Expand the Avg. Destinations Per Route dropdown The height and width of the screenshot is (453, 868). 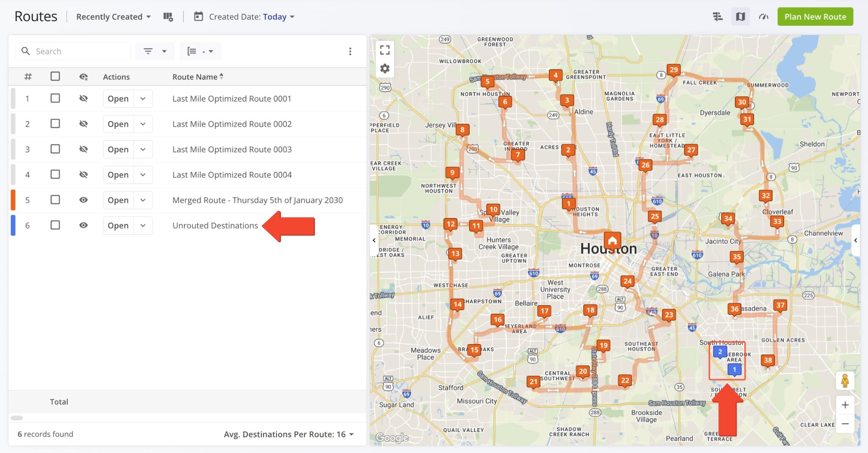(x=351, y=434)
